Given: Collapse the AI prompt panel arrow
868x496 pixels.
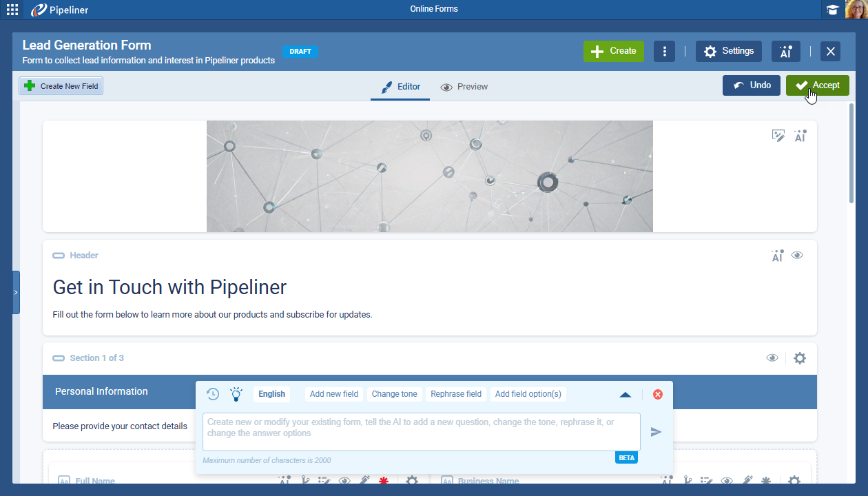Looking at the screenshot, I should pos(625,395).
